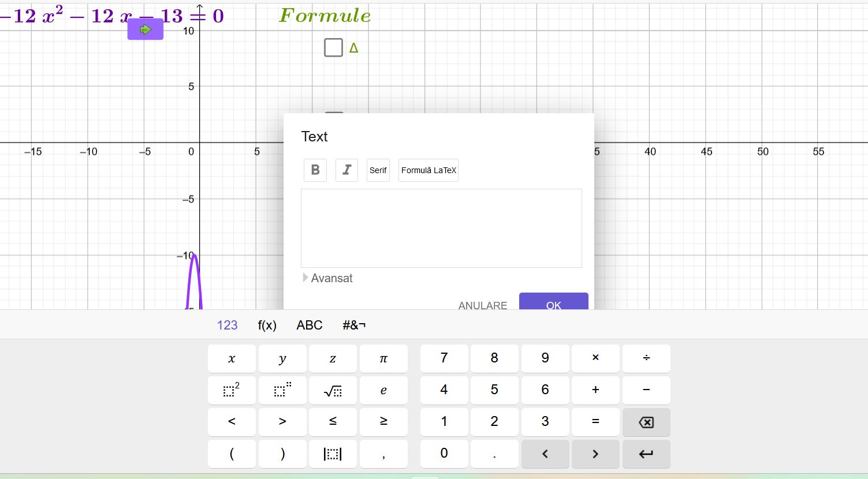
Task: Tap the number 6 key
Action: [545, 390]
